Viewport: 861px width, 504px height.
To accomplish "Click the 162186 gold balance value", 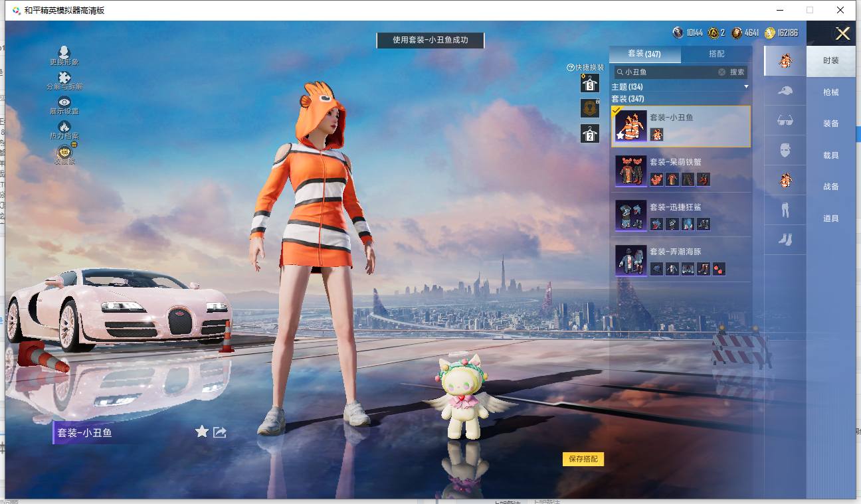I will pyautogui.click(x=787, y=33).
